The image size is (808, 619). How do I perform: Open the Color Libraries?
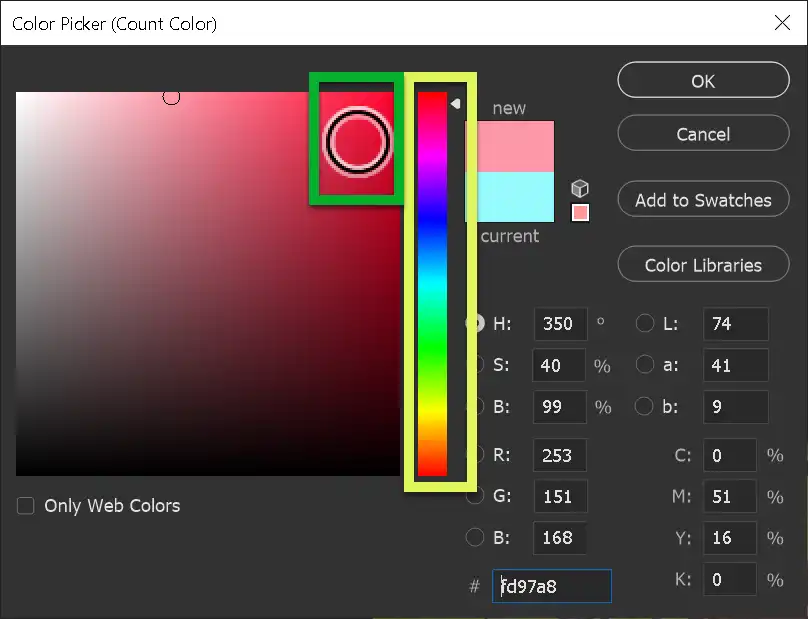[703, 264]
